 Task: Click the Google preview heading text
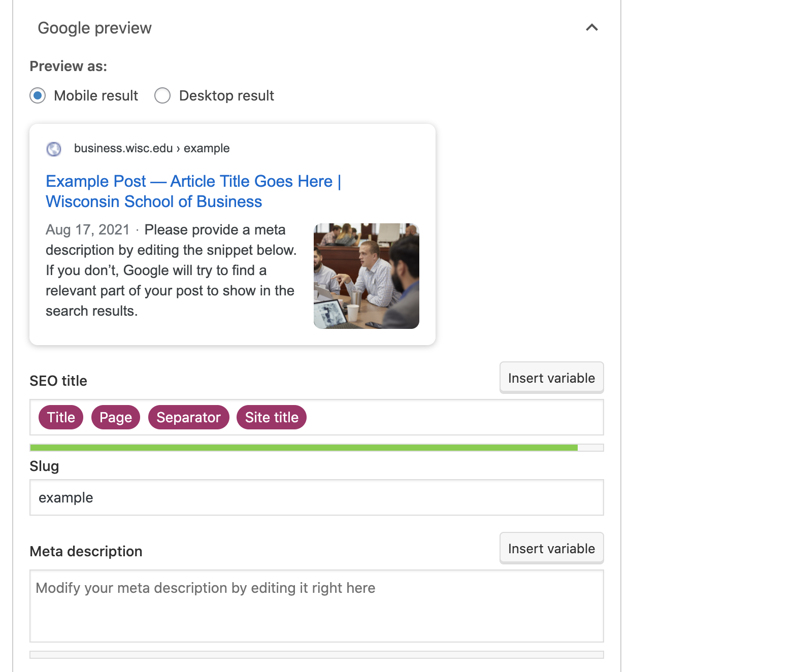(x=94, y=28)
